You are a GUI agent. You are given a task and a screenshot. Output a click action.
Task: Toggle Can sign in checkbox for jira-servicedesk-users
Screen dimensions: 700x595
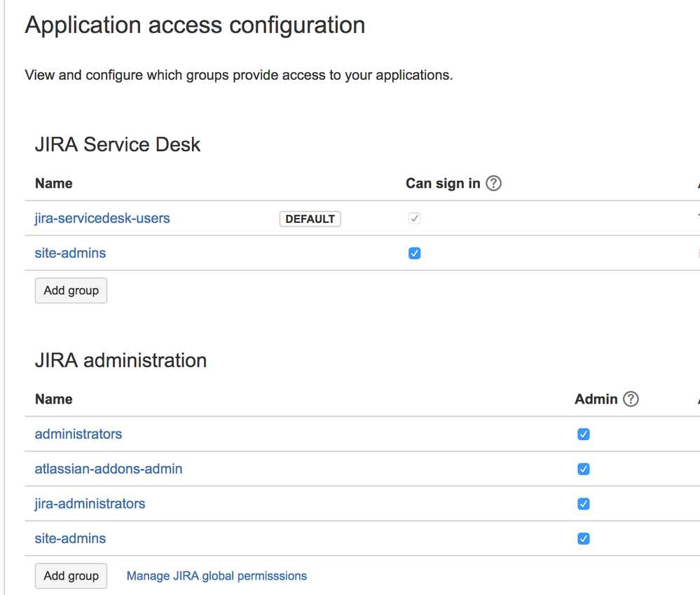coord(414,218)
